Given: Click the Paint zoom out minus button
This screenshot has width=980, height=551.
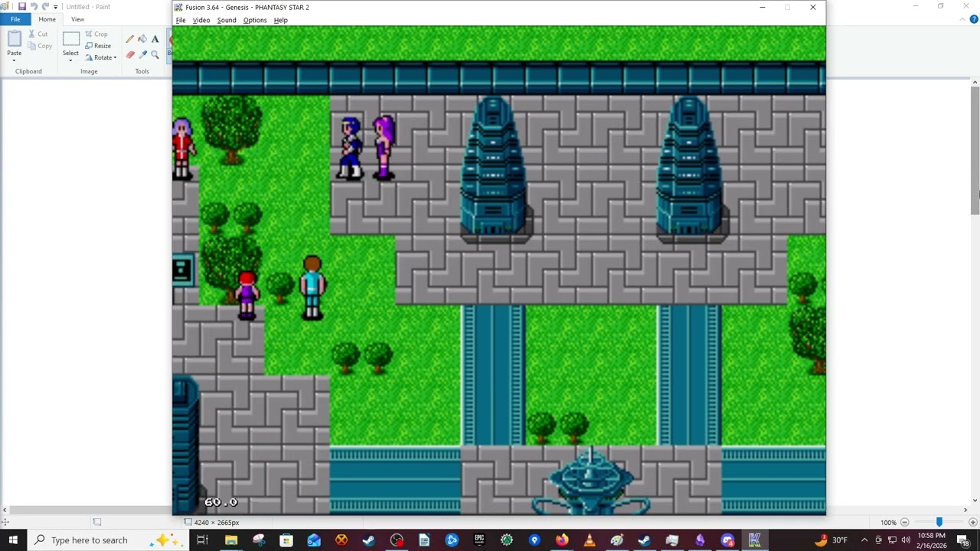Looking at the screenshot, I should [904, 523].
